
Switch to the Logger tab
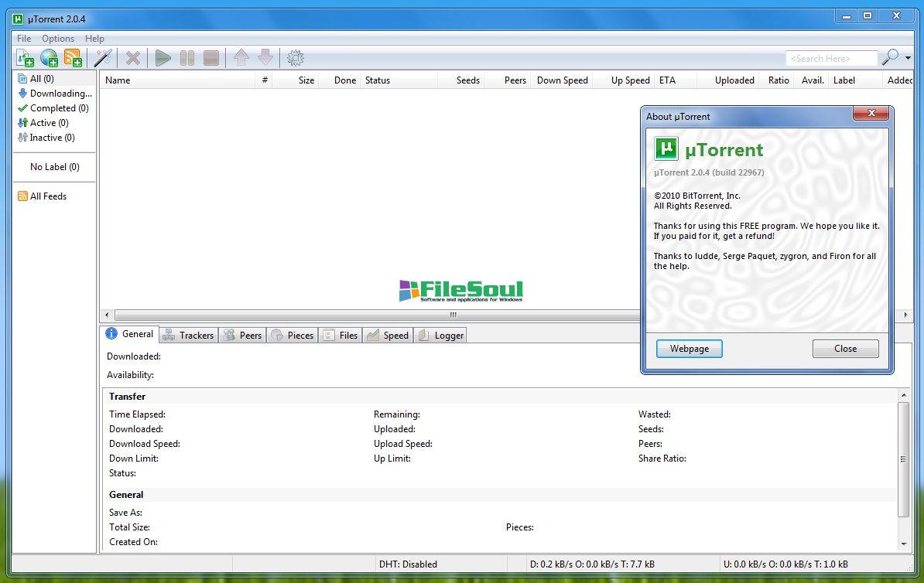441,336
